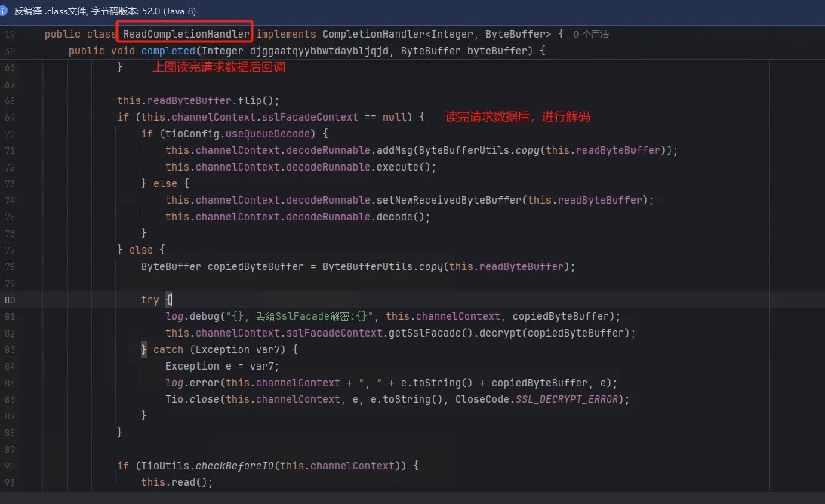
Task: Click the ReadCompletionHandler class name
Action: pyautogui.click(x=186, y=35)
